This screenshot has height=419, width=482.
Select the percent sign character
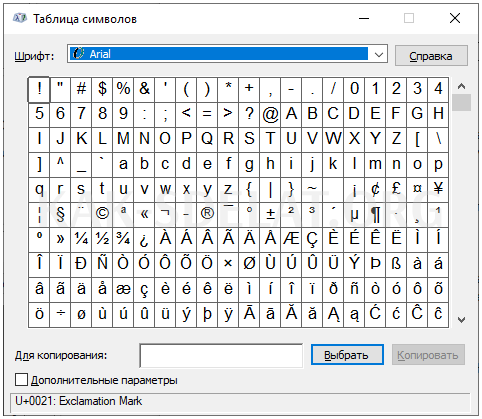(x=123, y=89)
